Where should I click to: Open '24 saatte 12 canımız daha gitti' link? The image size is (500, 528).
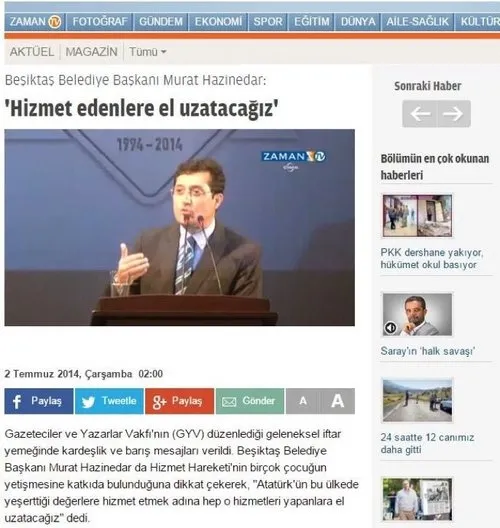(x=427, y=443)
